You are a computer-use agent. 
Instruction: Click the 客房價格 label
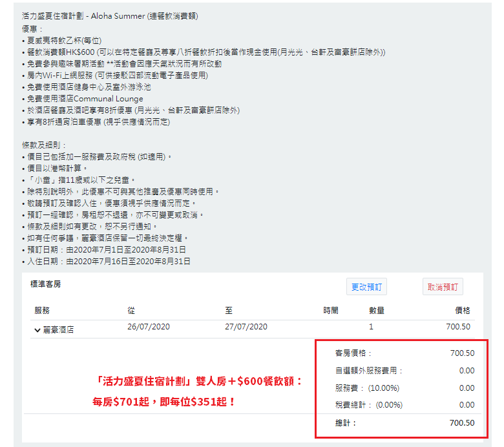tap(353, 353)
